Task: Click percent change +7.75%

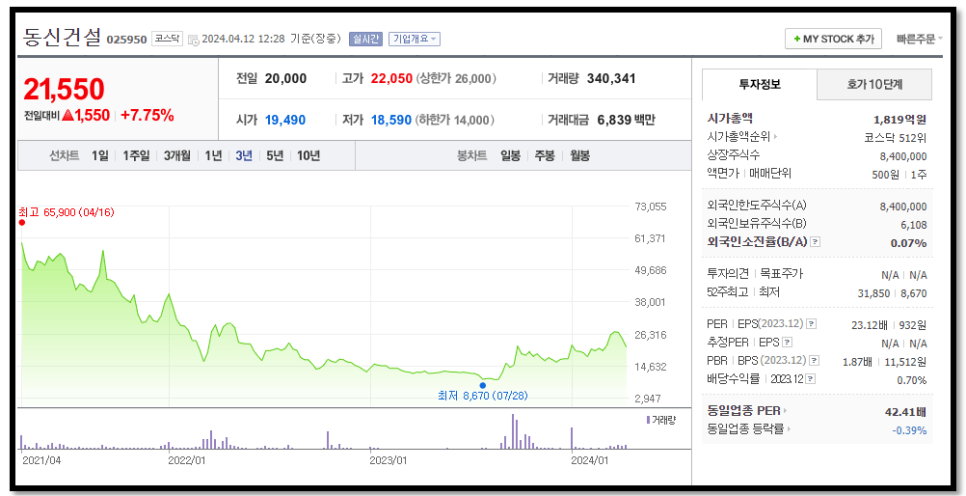Action: point(147,115)
